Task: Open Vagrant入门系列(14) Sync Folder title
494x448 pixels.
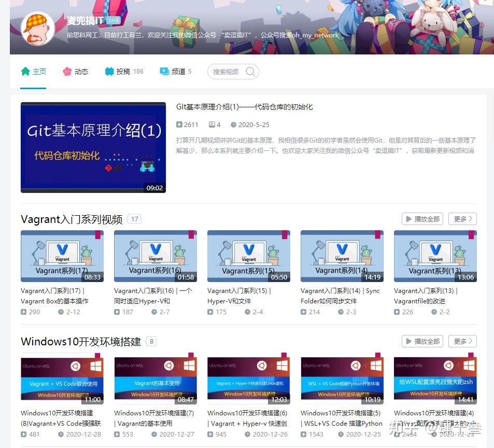Action: pyautogui.click(x=340, y=296)
